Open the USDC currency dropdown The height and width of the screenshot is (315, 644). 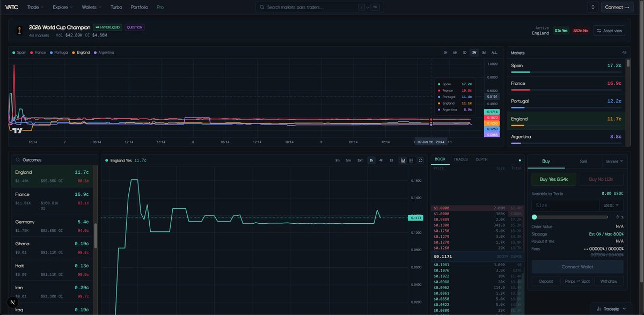point(611,205)
